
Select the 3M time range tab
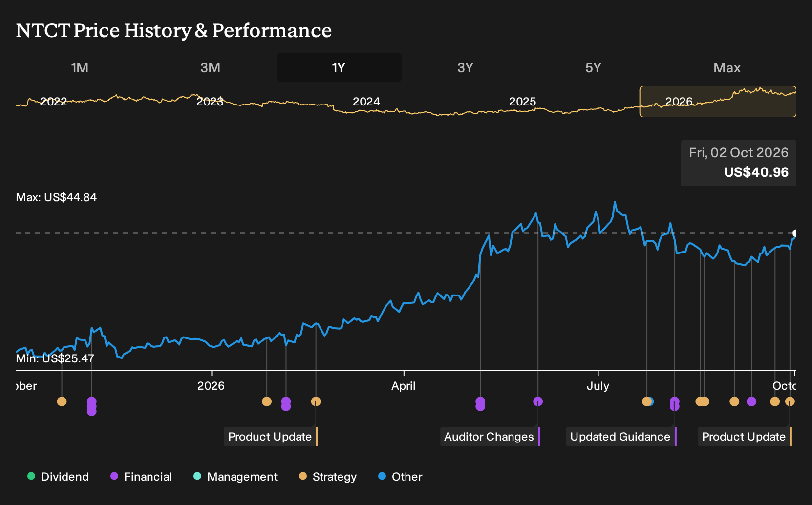point(210,67)
